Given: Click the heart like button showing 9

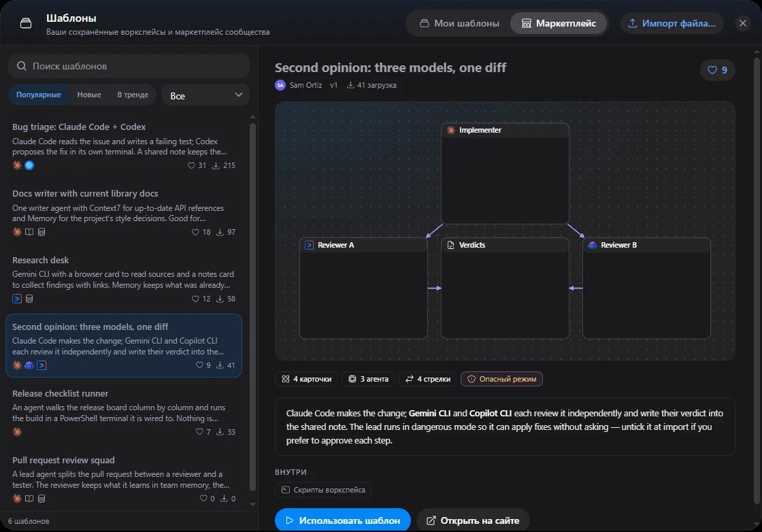Looking at the screenshot, I should pos(717,70).
